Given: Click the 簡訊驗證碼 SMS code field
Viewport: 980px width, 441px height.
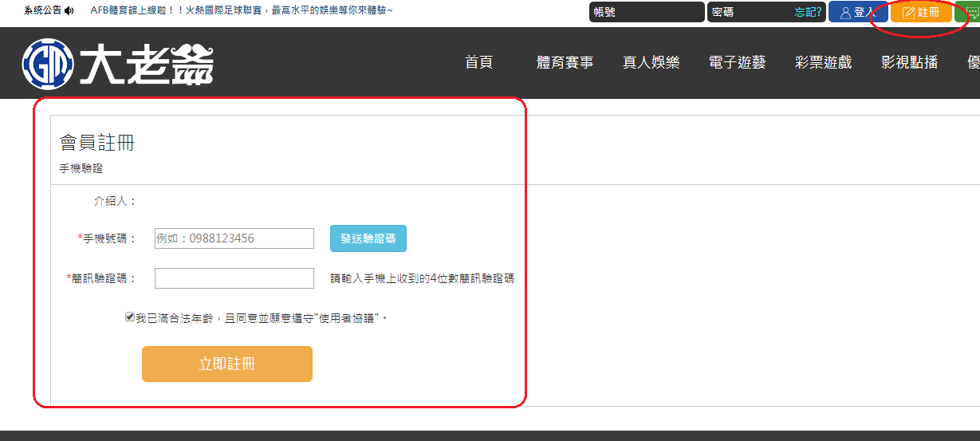Looking at the screenshot, I should [x=234, y=278].
